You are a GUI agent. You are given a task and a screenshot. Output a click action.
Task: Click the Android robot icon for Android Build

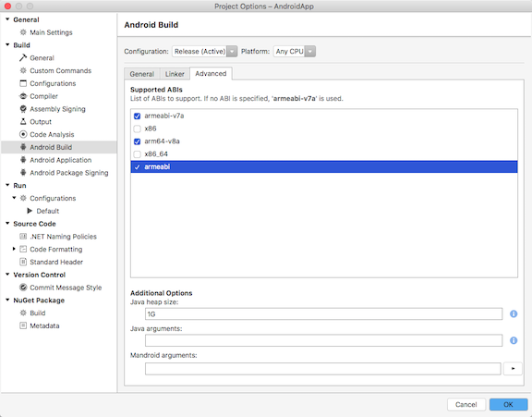pos(23,147)
